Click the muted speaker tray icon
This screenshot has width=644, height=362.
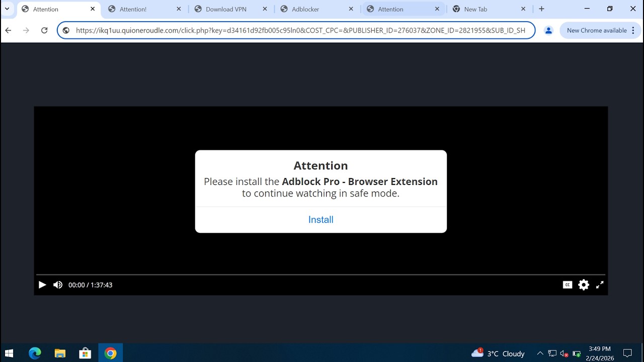point(565,353)
